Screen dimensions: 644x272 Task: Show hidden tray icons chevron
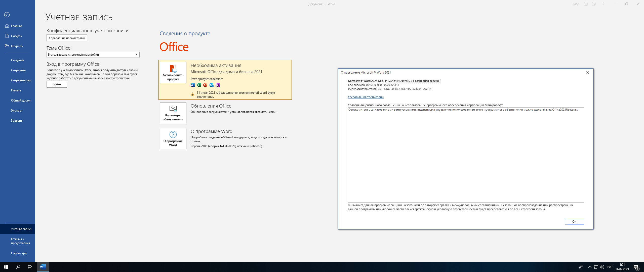(x=590, y=267)
